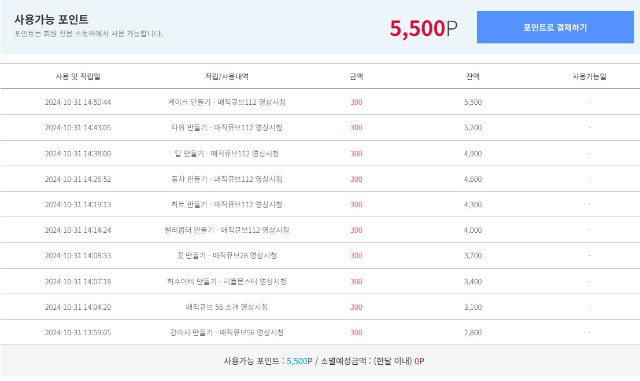Click the 허수아비 만들기 리틀몬스터 영상시청 entry
Image resolution: width=640 pixels, height=381 pixels.
227,281
